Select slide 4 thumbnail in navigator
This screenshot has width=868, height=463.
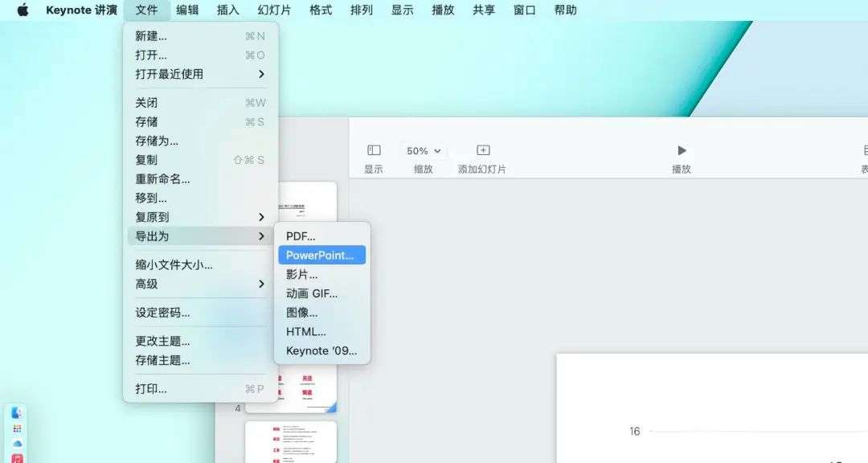pyautogui.click(x=291, y=391)
